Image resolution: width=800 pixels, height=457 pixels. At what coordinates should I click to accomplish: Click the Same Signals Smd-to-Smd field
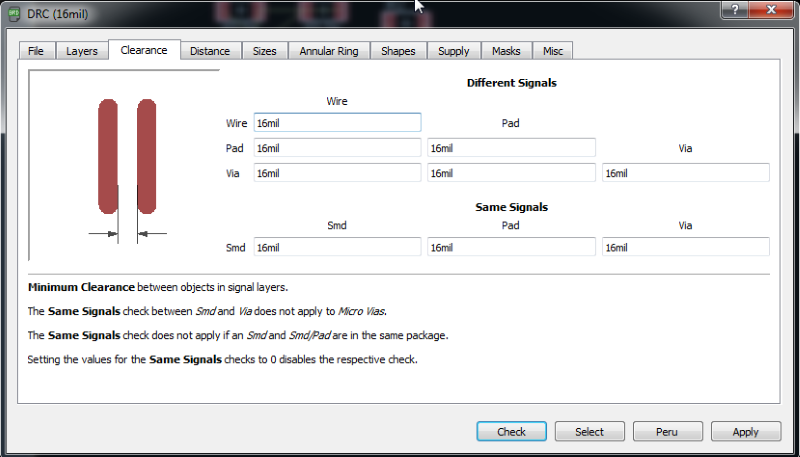(337, 247)
